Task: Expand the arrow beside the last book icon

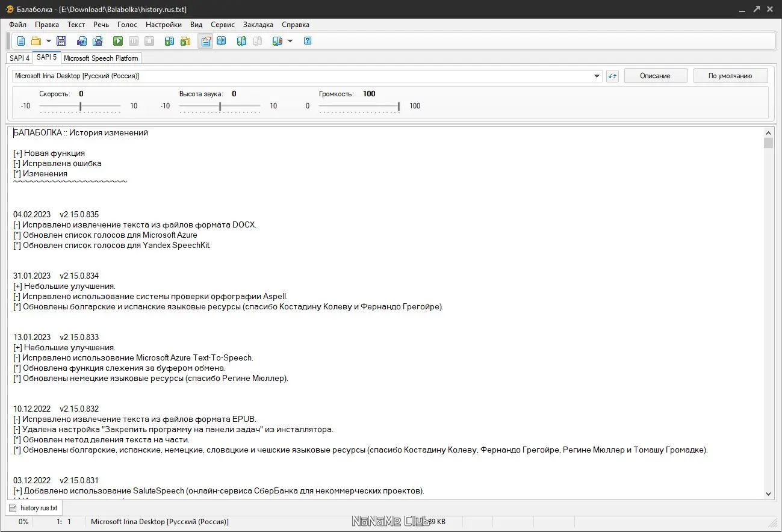Action: (x=290, y=41)
